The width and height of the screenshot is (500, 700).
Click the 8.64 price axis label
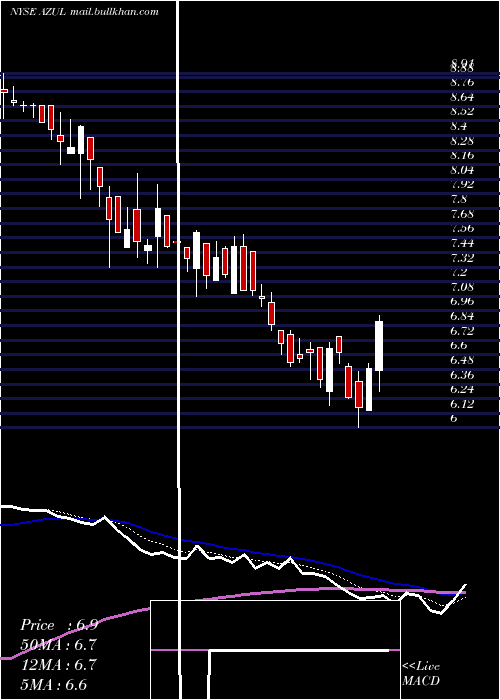(x=462, y=97)
